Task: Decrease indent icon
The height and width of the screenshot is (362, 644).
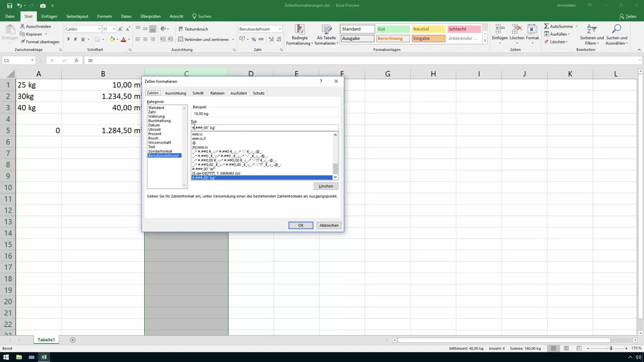Action: click(163, 39)
